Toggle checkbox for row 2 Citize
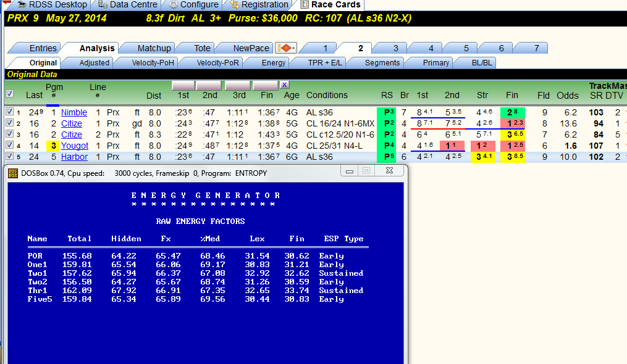 (10, 123)
